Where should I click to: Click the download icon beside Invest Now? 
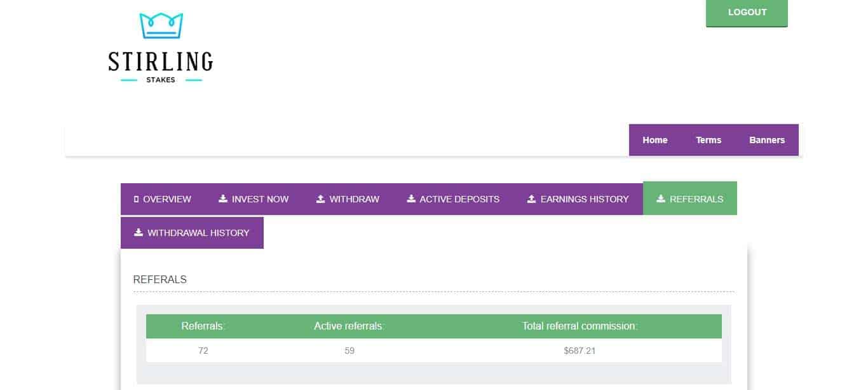tap(223, 198)
